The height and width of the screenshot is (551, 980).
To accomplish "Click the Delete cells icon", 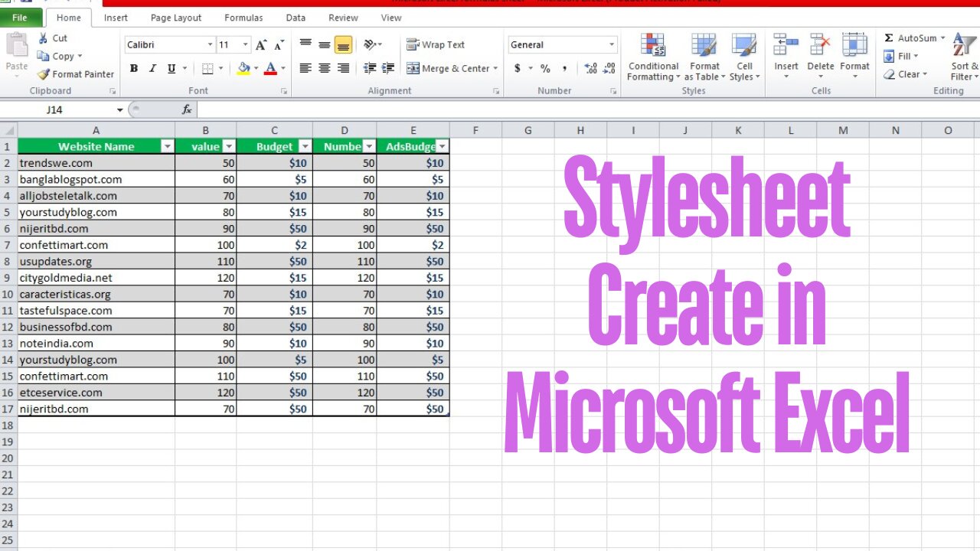I will pyautogui.click(x=820, y=45).
